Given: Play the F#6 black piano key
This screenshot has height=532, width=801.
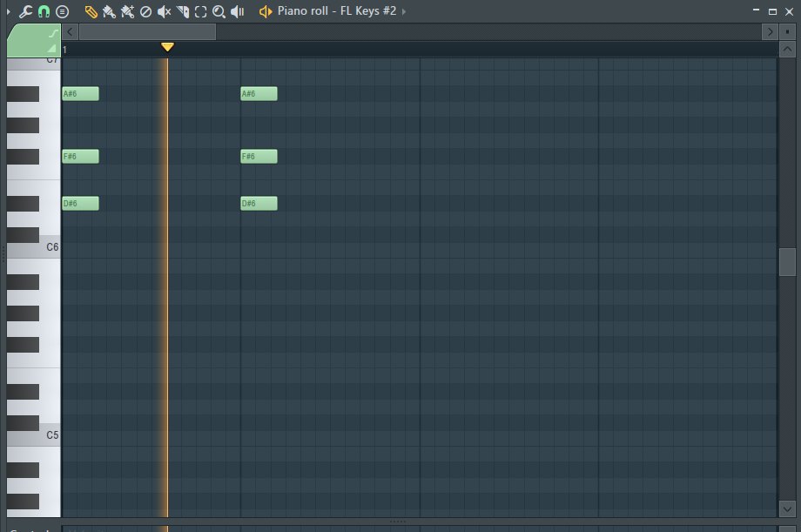Looking at the screenshot, I should coord(23,157).
